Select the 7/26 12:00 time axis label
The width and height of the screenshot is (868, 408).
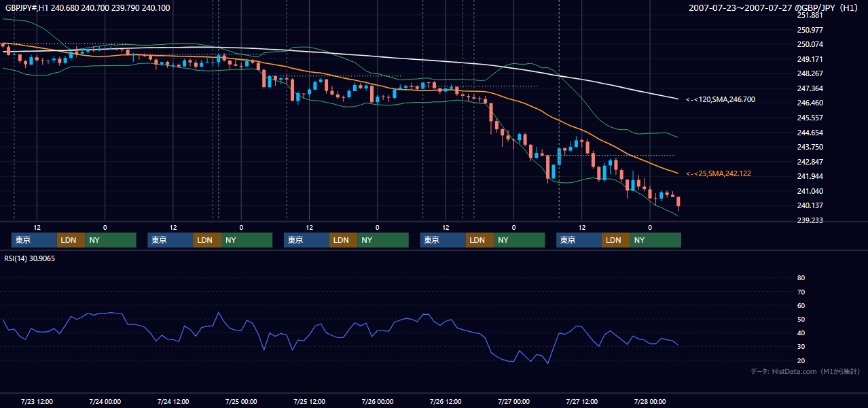pyautogui.click(x=446, y=401)
